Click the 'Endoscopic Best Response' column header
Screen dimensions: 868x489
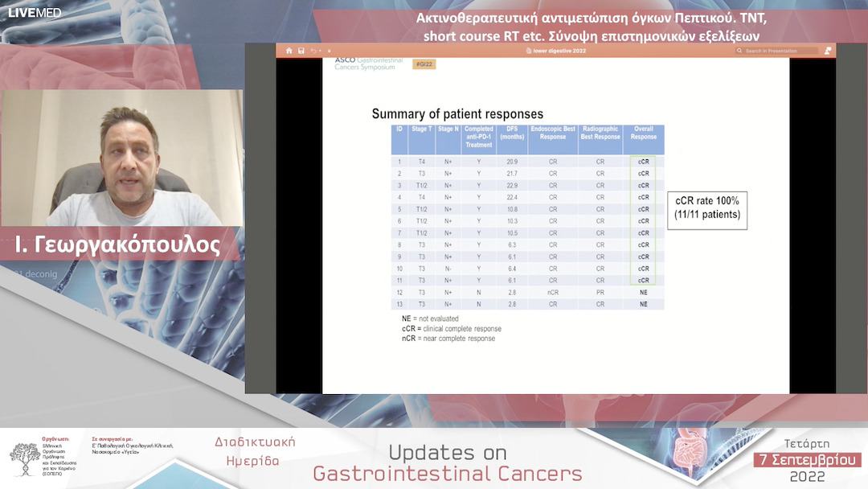coord(552,133)
